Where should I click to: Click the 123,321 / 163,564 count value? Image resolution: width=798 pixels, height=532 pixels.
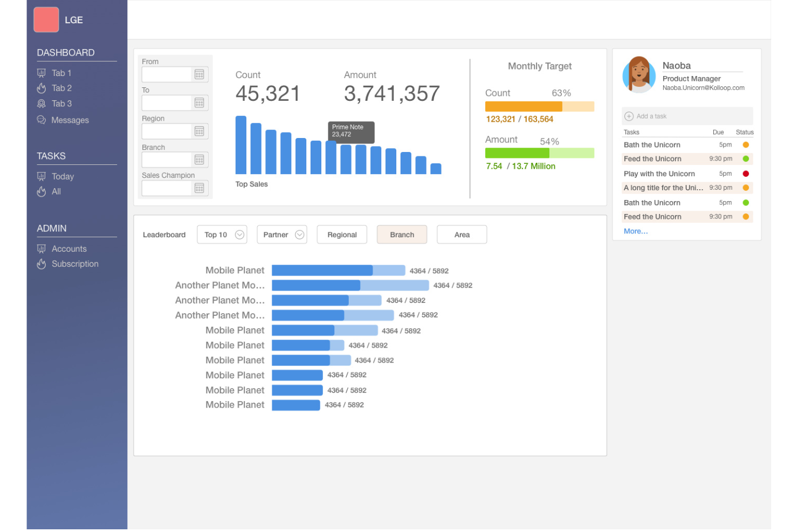point(520,120)
